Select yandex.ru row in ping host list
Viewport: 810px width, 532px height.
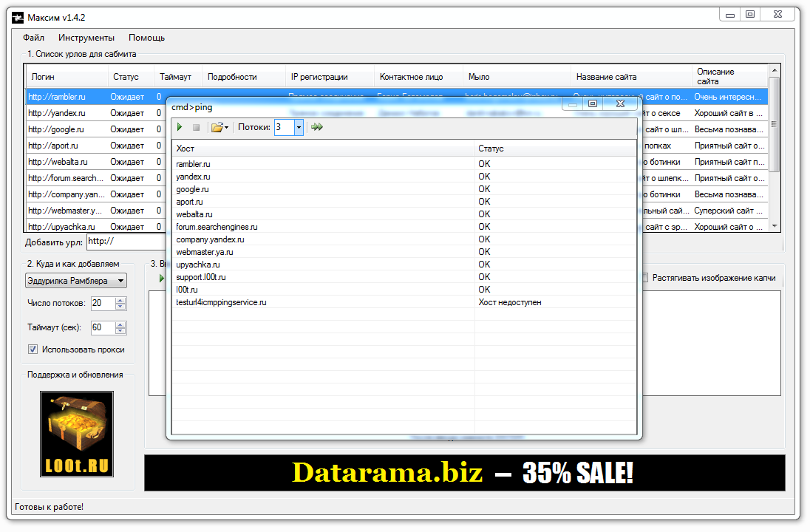[x=194, y=177]
